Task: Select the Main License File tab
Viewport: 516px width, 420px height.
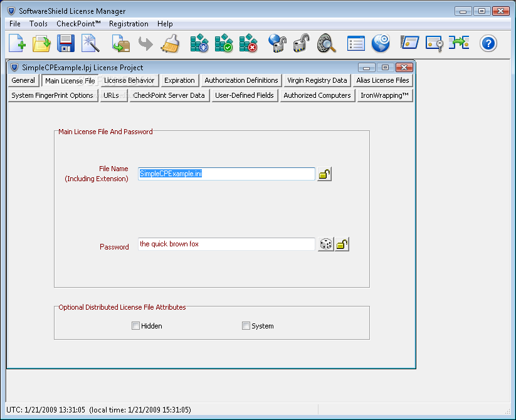Action: tap(70, 81)
